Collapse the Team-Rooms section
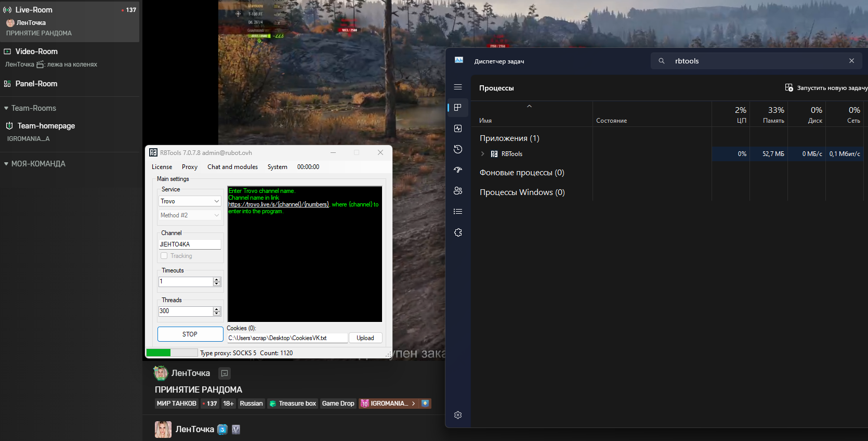Screen dimensions: 868x441 (6, 108)
